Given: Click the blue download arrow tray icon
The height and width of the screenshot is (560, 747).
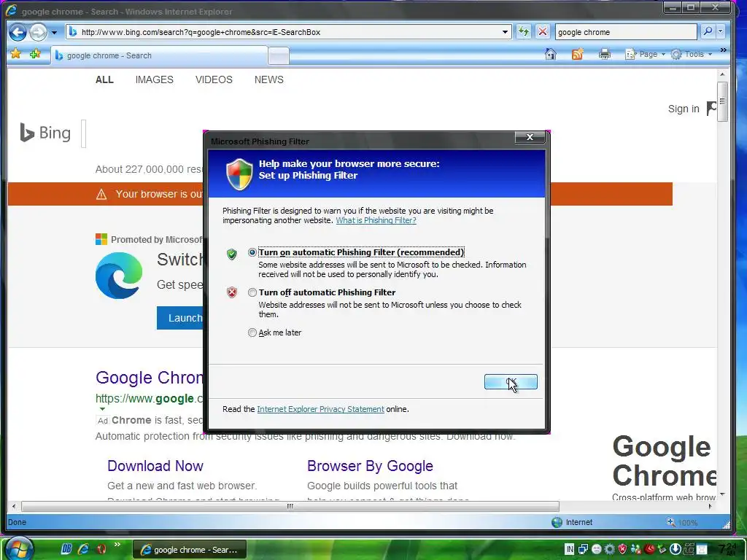Looking at the screenshot, I should pos(675,549).
